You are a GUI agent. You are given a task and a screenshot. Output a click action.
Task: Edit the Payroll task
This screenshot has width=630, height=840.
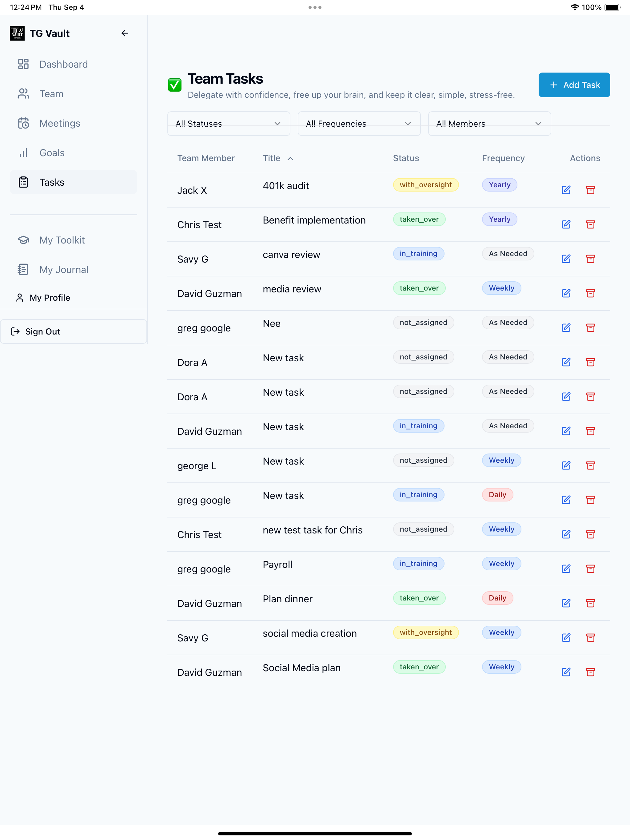point(566,569)
